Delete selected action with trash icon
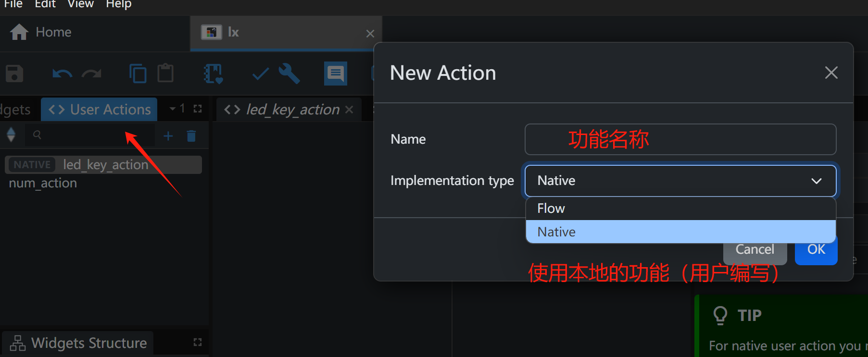This screenshot has height=357, width=868. pos(191,136)
